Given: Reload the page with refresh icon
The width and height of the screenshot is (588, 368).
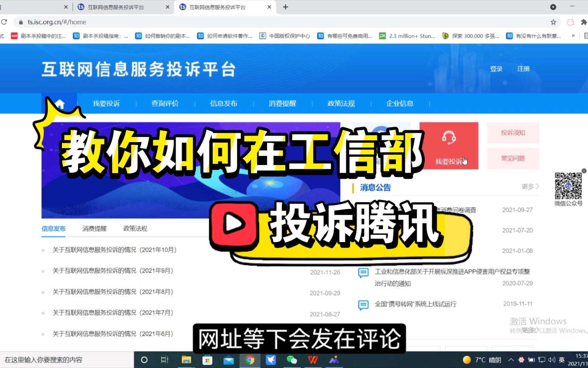Looking at the screenshot, I should [x=4, y=22].
